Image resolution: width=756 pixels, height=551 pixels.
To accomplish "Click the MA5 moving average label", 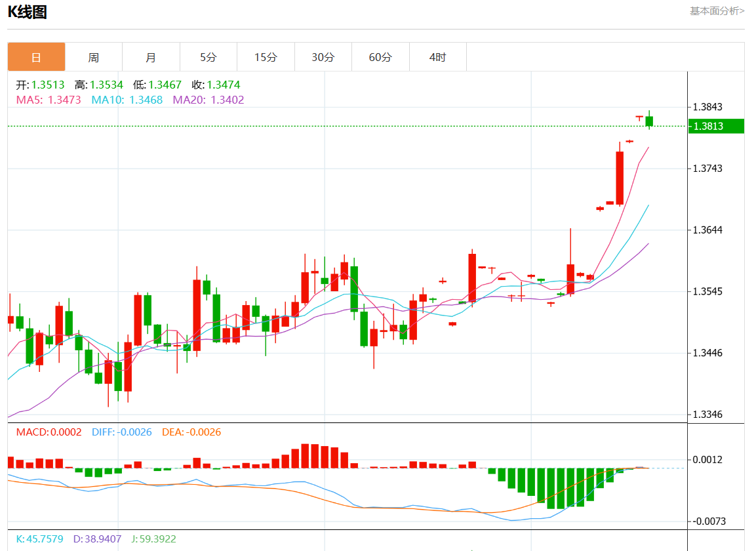I will pos(49,100).
